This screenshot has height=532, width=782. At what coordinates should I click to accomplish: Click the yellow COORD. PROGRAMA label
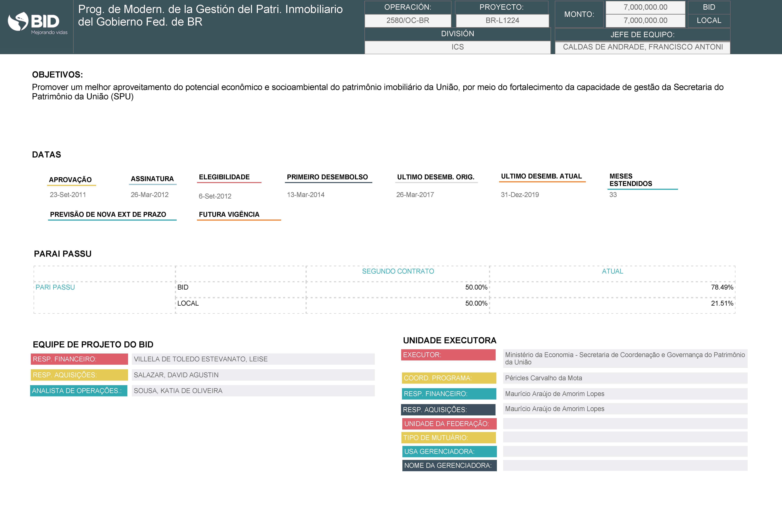[449, 378]
